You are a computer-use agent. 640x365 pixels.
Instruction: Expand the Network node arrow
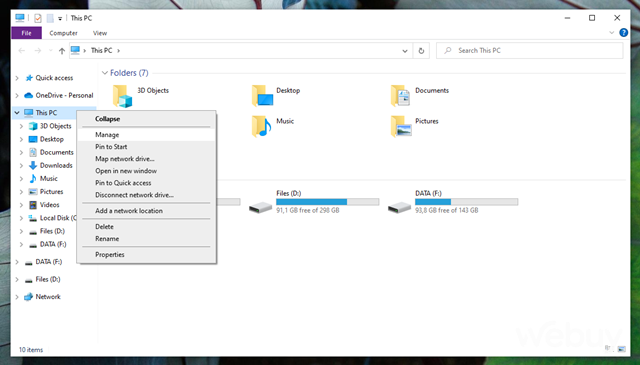tap(17, 297)
